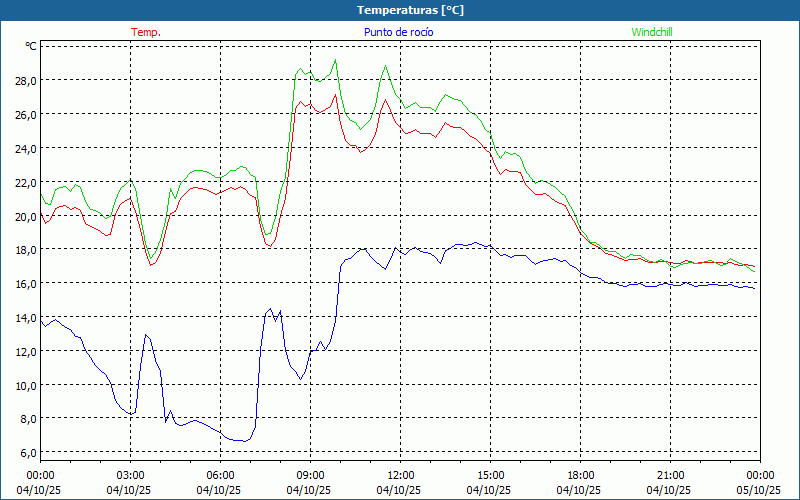This screenshot has width=800, height=500.
Task: Pick the 09:00 time label on the x-axis
Action: 310,475
